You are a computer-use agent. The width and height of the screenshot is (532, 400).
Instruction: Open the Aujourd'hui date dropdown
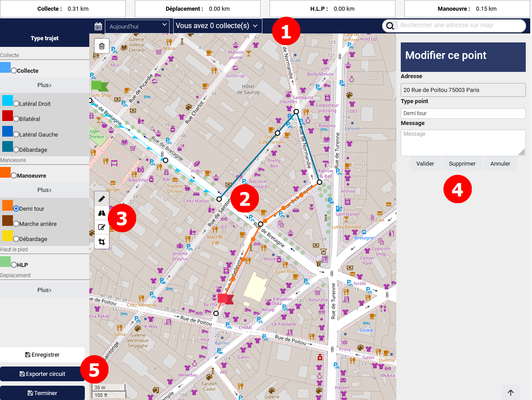[137, 26]
